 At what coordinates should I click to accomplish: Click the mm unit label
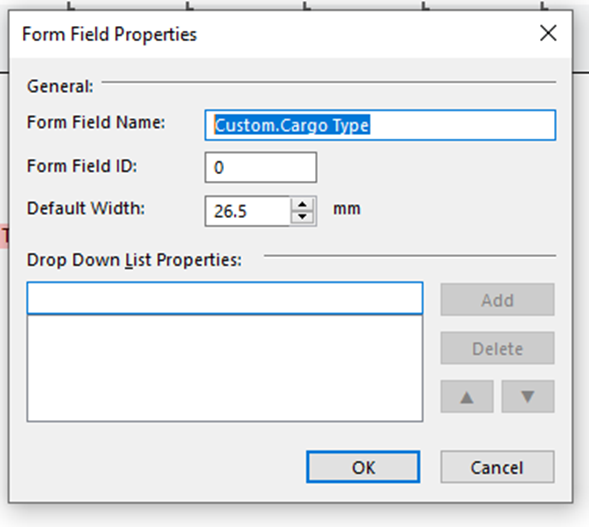347,209
